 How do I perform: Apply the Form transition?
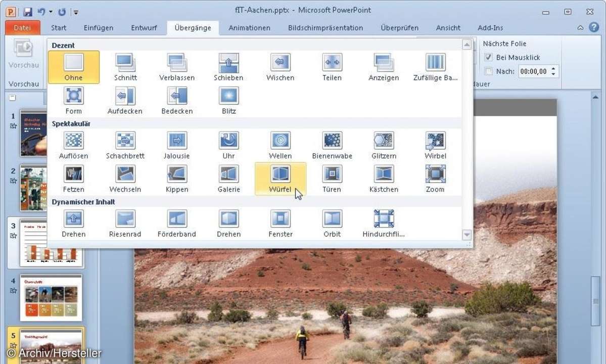[x=73, y=101]
